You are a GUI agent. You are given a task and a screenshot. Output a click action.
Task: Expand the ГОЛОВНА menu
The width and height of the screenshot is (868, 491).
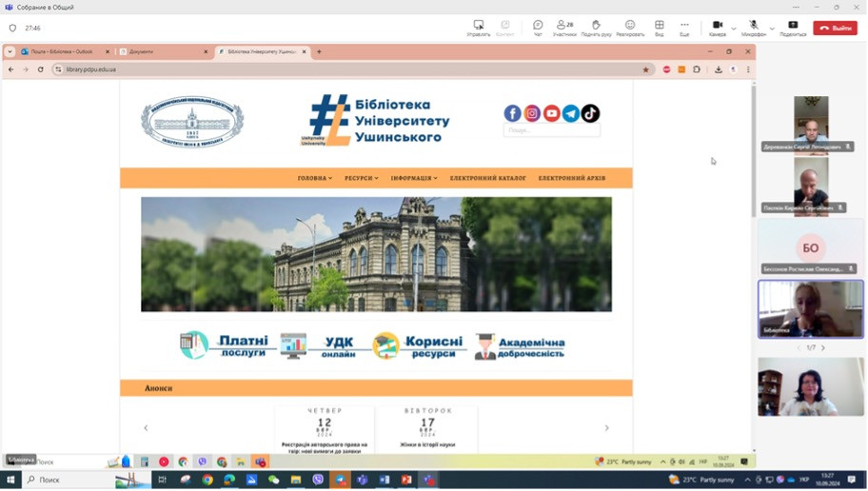pyautogui.click(x=314, y=178)
